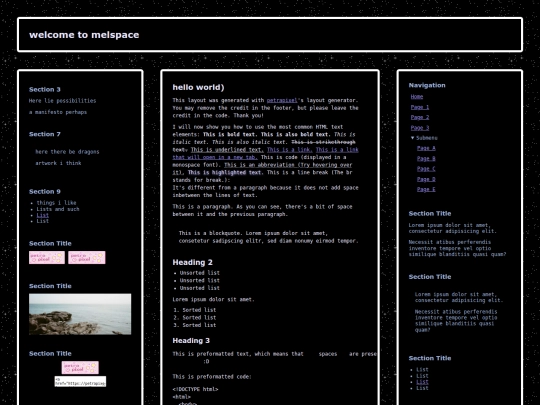Click inside the badge embed code text box
This screenshot has height=405, width=540.
point(80,381)
